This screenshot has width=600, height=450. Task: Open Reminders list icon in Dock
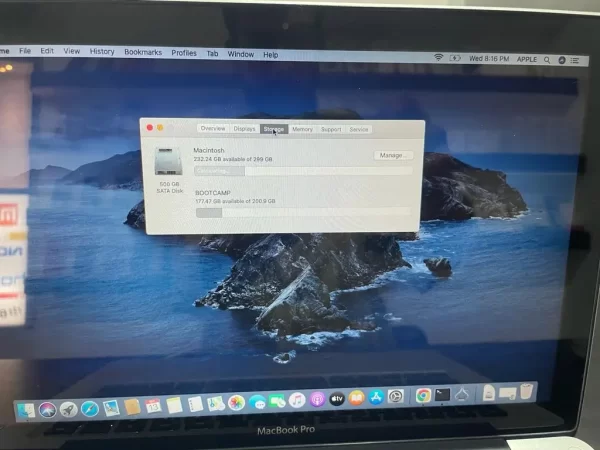(x=195, y=404)
